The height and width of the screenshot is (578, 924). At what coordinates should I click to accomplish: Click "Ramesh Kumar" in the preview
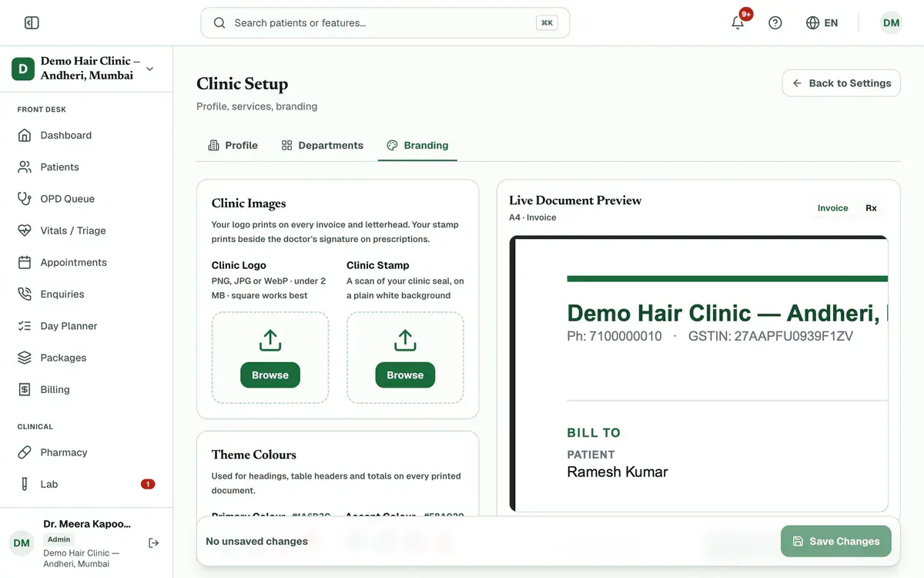point(617,472)
